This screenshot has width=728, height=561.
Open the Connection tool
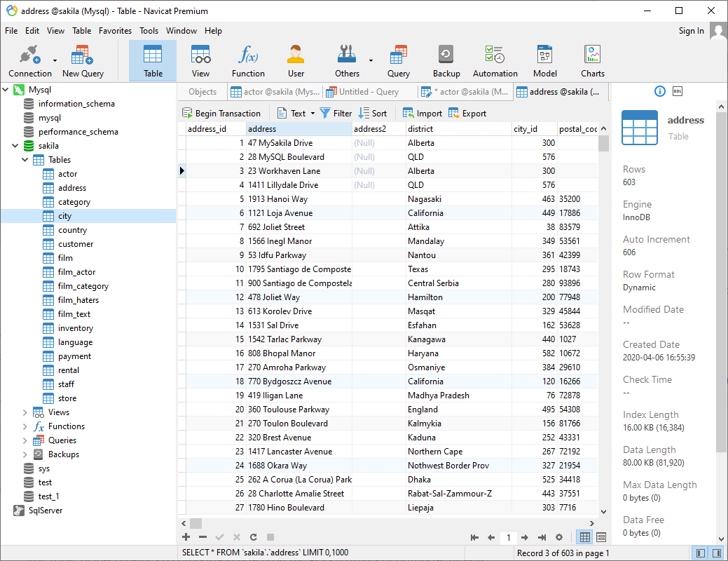29,61
